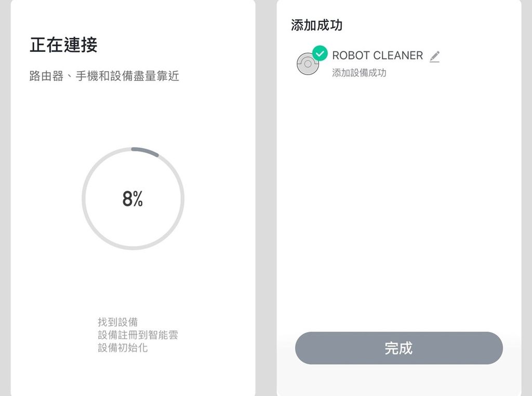This screenshot has height=396, width=532.
Task: Click the 添加設備成功 subtitle text
Action: click(359, 73)
